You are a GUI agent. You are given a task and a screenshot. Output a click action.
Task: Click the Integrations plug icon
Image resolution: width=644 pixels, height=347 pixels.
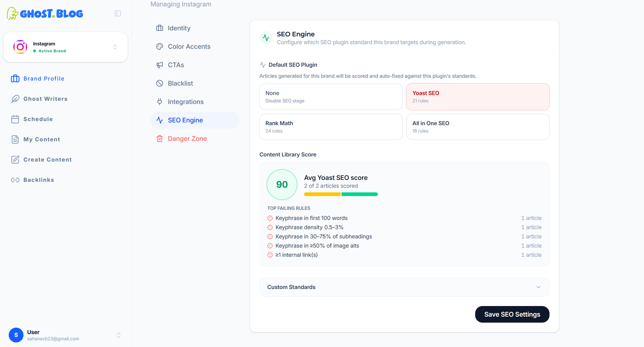click(160, 102)
